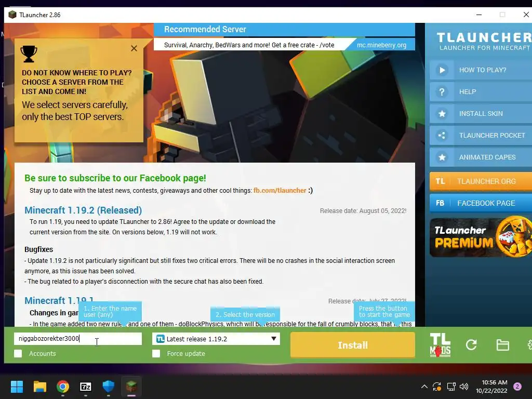Click the Recommended Server header
The height and width of the screenshot is (399, 532).
205,30
